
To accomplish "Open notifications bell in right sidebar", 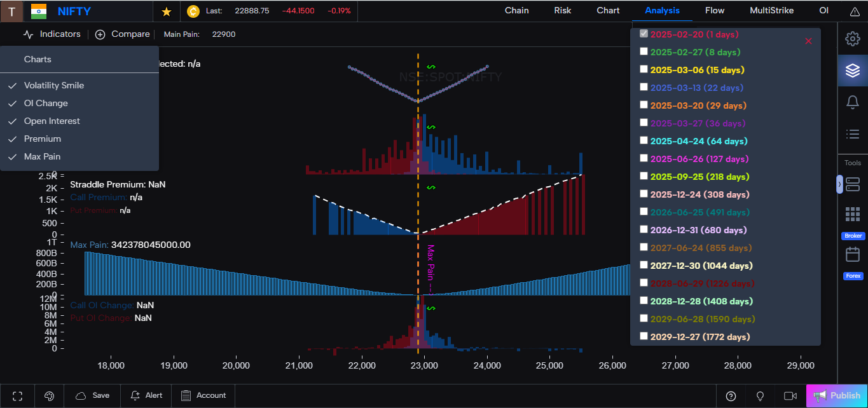I will coord(852,102).
